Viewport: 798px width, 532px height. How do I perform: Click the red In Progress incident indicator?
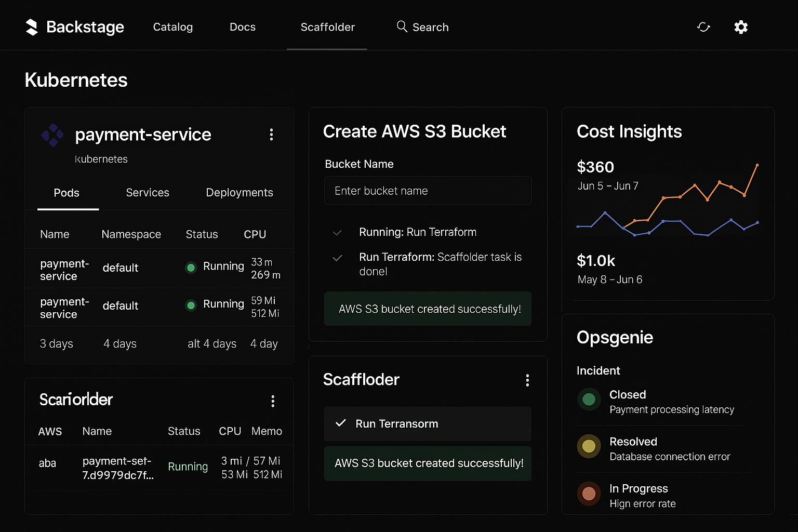(x=589, y=493)
